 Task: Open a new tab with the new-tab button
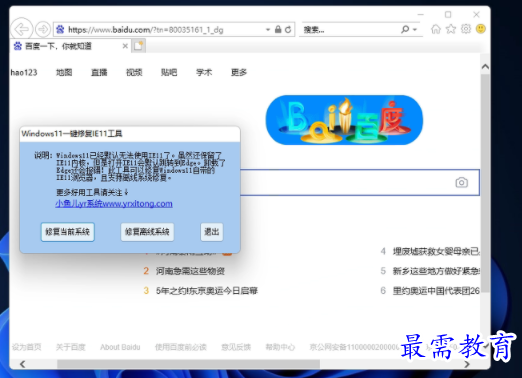click(138, 46)
